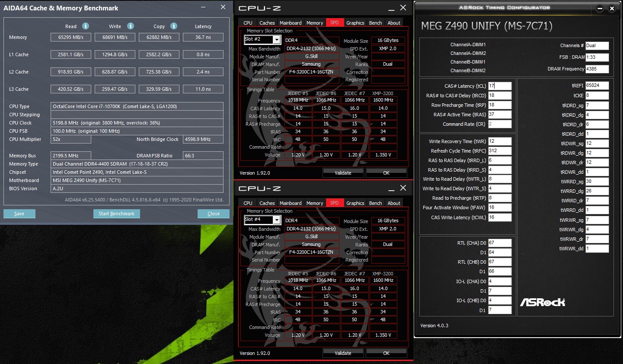Image resolution: width=623 pixels, height=364 pixels.
Task: Click the tRDRD_sg value field
Action: pyautogui.click(x=597, y=105)
